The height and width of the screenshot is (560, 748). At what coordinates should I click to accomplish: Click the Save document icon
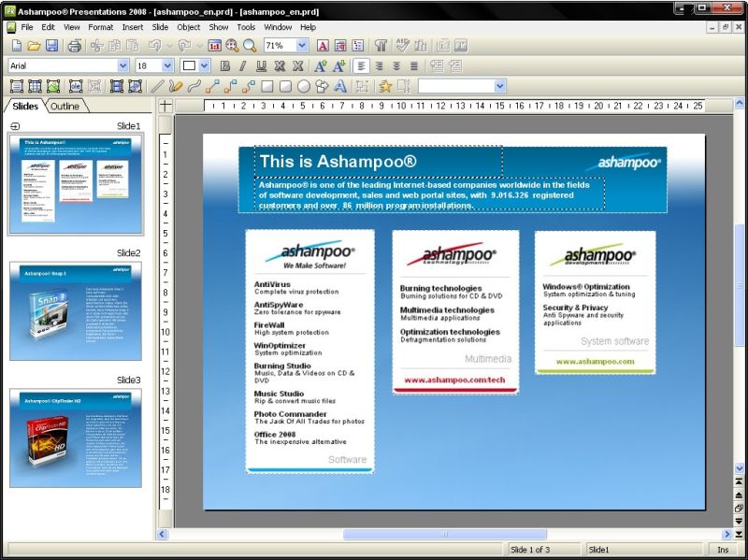pyautogui.click(x=51, y=46)
